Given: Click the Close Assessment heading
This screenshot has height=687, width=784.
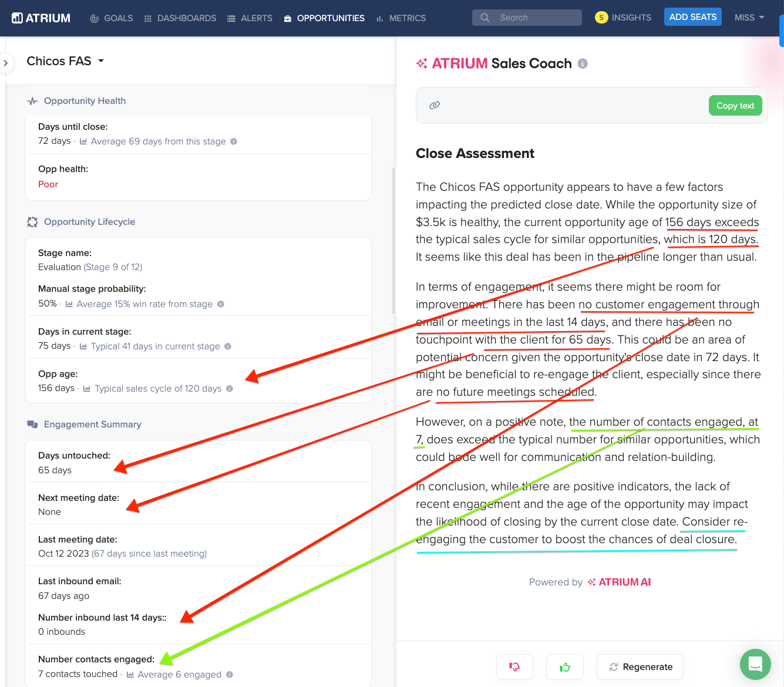Looking at the screenshot, I should pos(475,154).
